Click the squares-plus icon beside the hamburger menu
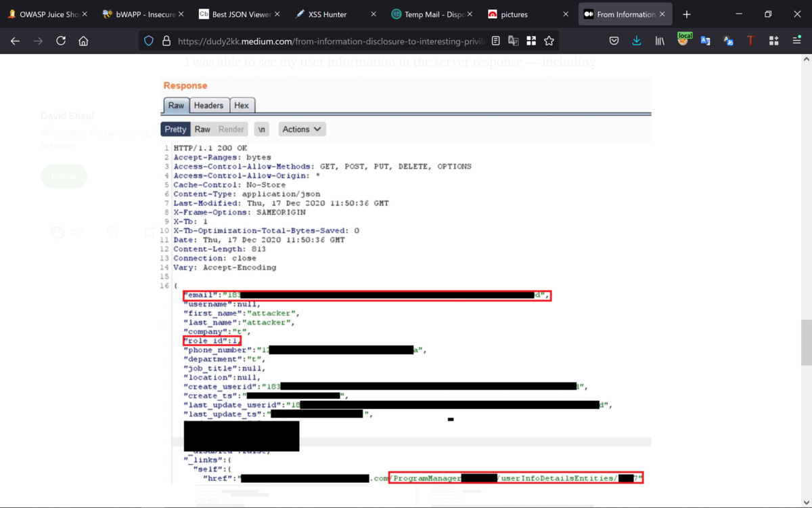 coord(773,41)
